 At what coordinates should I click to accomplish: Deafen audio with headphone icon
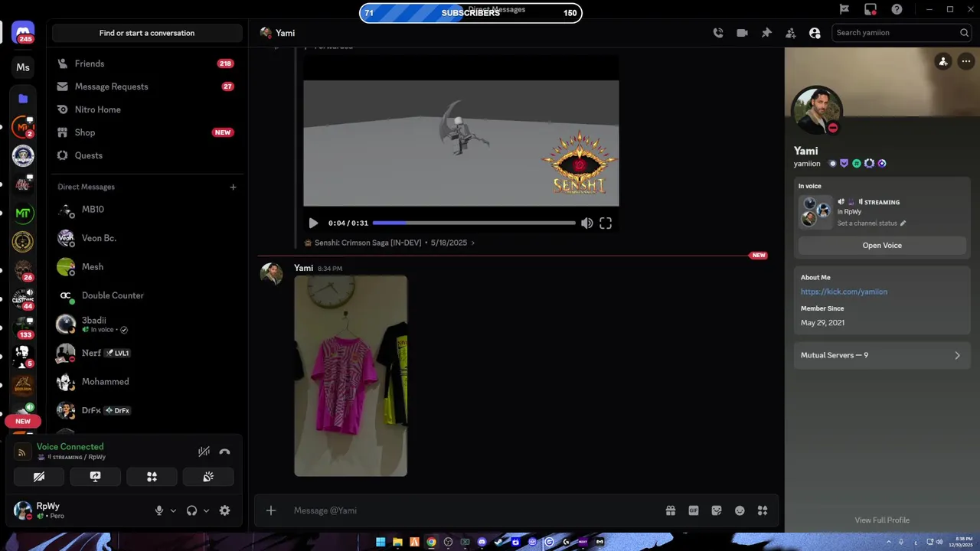point(191,510)
